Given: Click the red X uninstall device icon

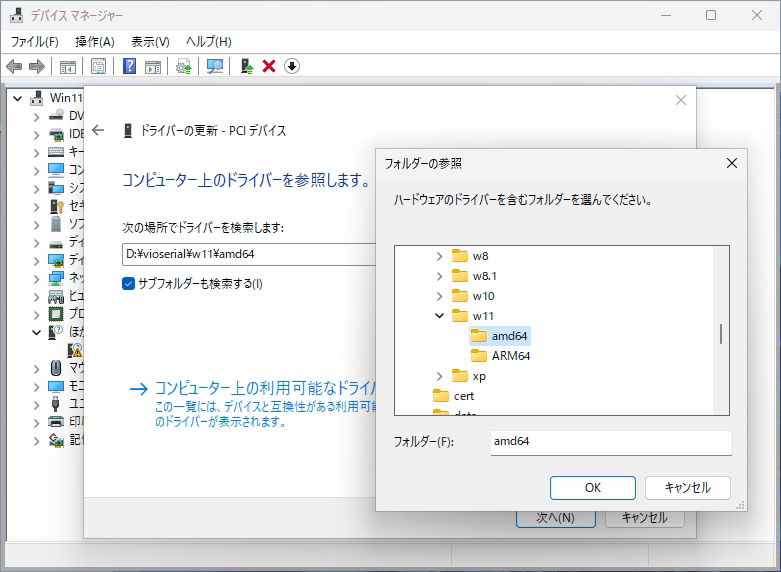Looking at the screenshot, I should click(269, 66).
